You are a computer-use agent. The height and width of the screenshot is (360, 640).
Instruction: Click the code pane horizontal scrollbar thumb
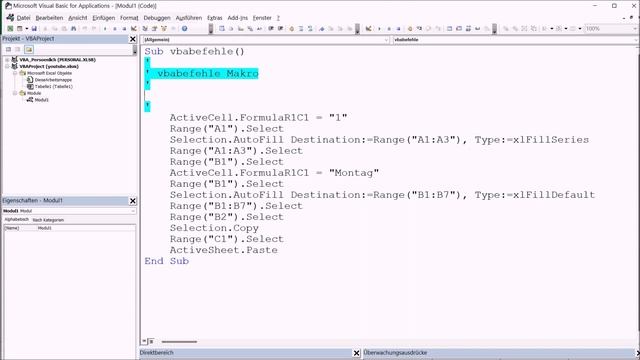179,342
